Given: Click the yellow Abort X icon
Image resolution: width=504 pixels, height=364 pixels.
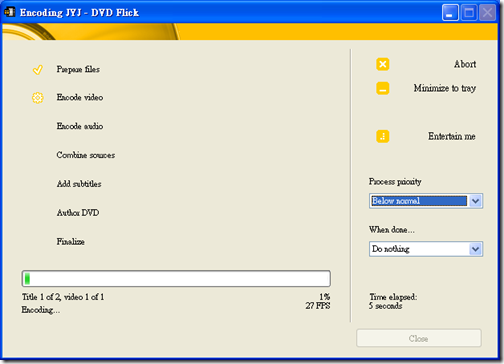Looking at the screenshot, I should (383, 64).
